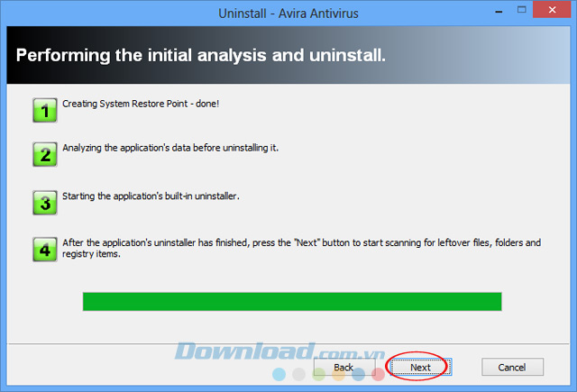
Task: Minimize the Uninstall window
Action: [499, 11]
